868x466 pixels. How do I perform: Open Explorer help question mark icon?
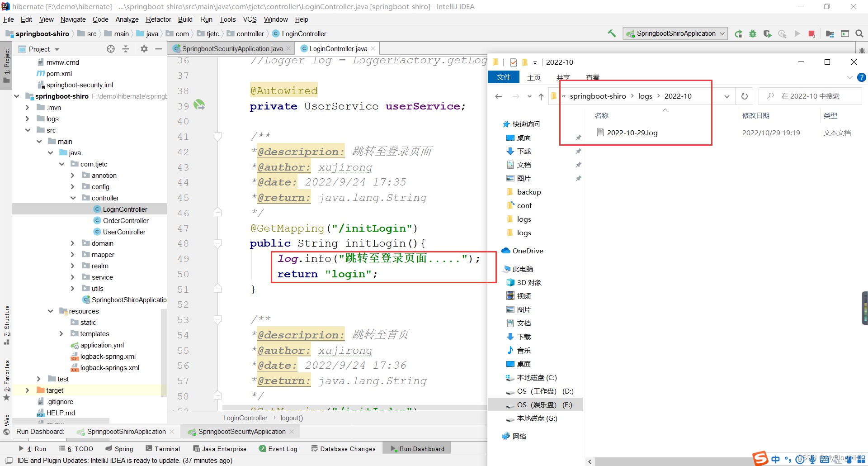coord(862,77)
